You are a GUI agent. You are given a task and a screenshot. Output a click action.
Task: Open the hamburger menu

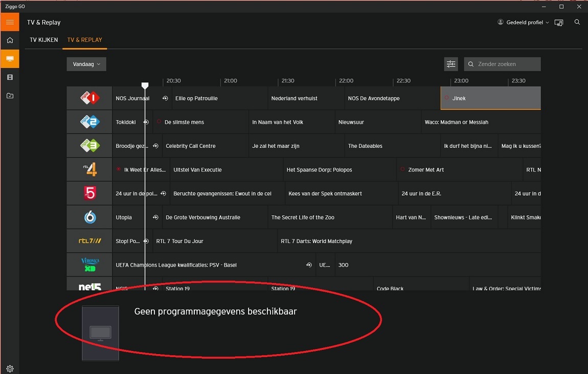coord(10,22)
